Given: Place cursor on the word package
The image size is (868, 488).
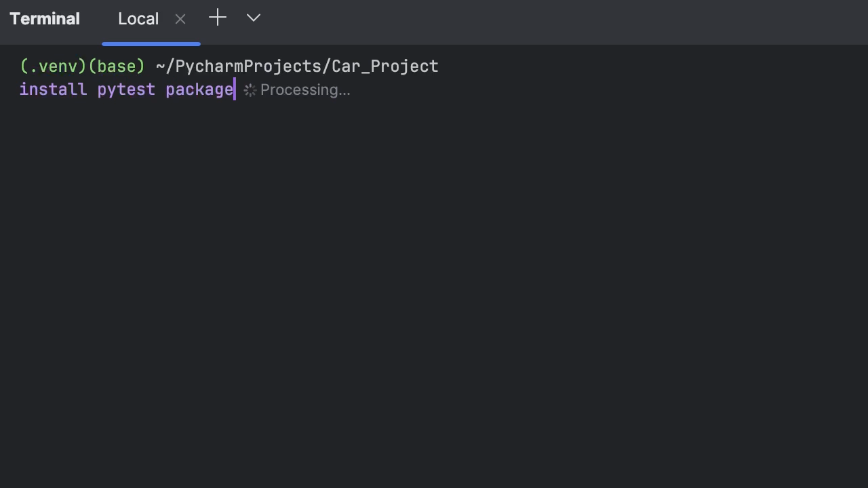Looking at the screenshot, I should 199,89.
